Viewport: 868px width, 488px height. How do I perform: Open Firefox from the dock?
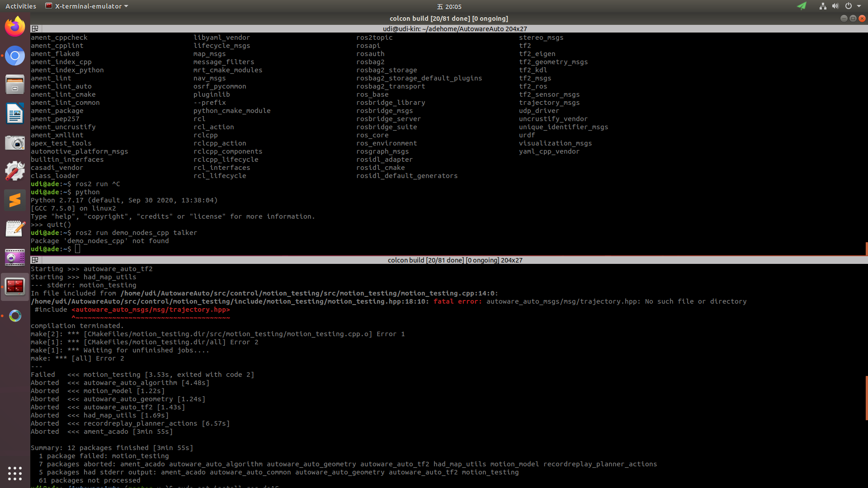pos(15,27)
